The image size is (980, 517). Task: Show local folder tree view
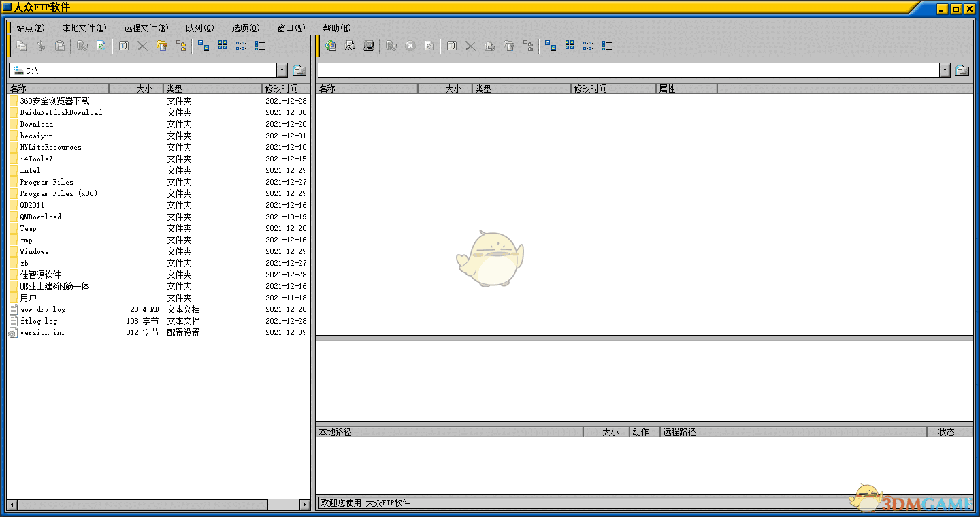(181, 46)
